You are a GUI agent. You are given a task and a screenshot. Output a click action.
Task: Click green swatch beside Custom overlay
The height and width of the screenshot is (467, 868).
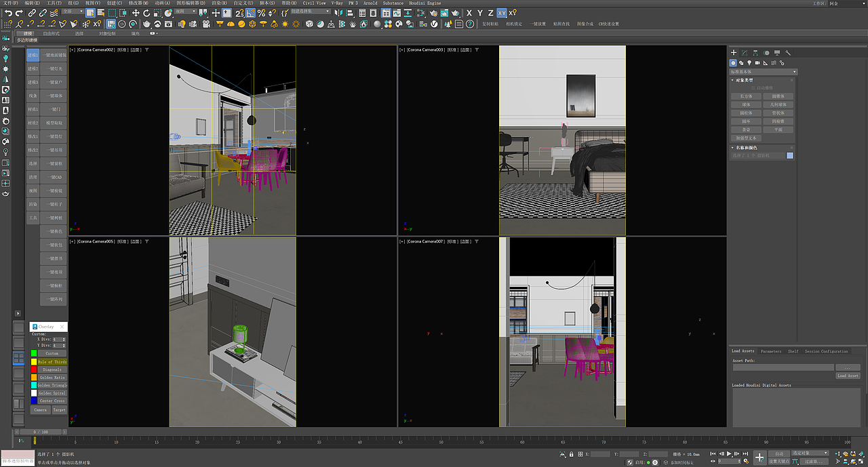click(x=34, y=353)
